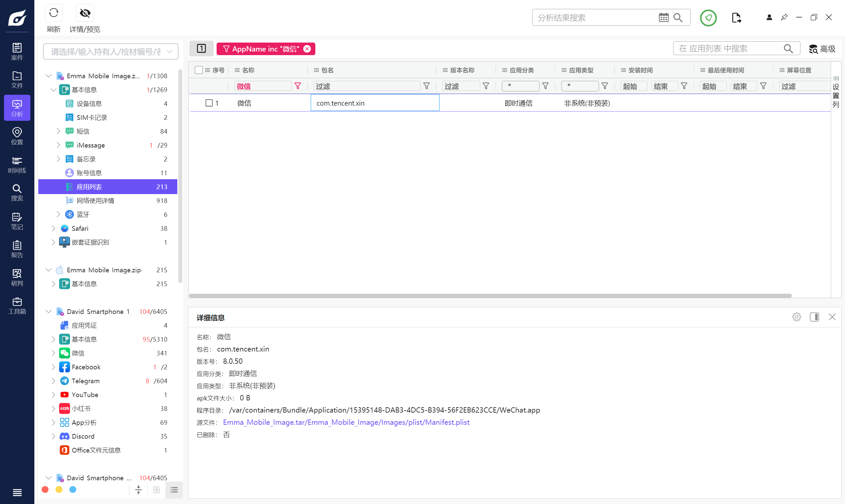Open the 时间线 timeline sidebar icon

click(17, 165)
